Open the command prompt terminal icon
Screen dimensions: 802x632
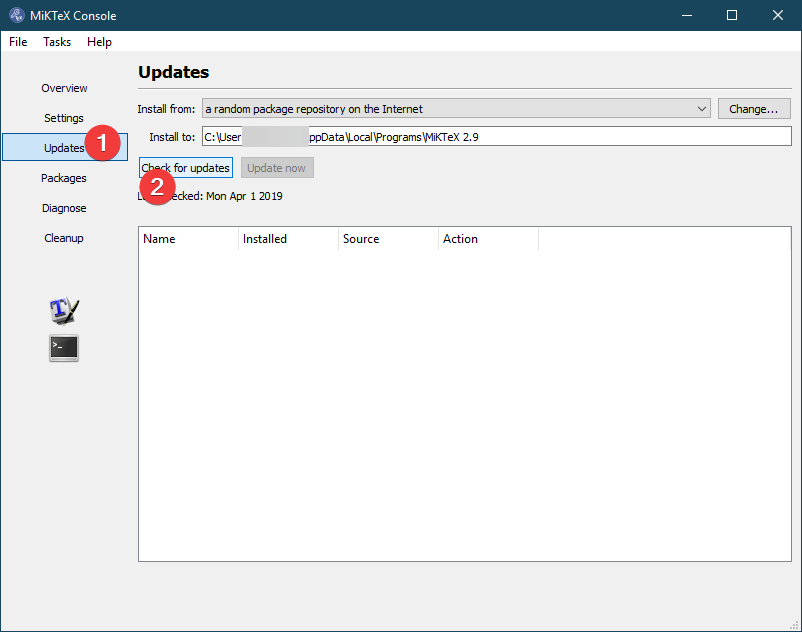pos(64,348)
